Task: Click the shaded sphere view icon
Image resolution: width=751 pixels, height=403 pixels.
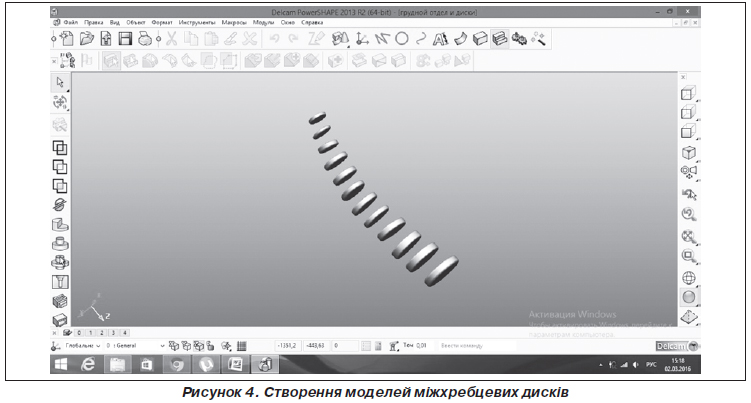Action: (x=689, y=297)
